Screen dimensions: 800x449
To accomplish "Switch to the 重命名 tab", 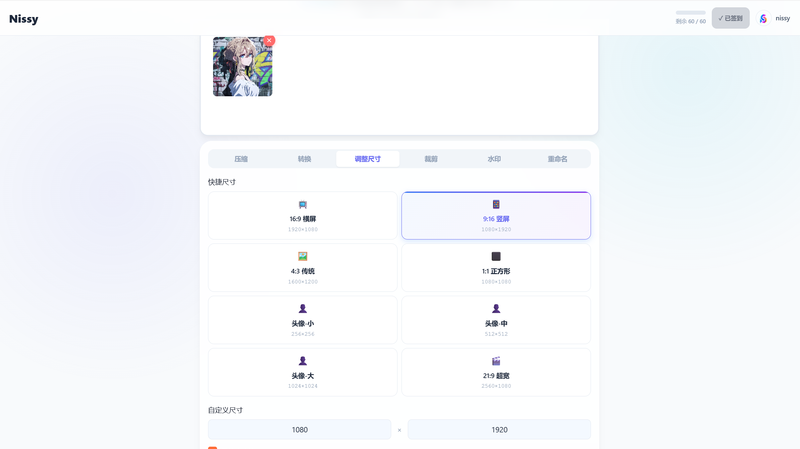I will (x=557, y=159).
